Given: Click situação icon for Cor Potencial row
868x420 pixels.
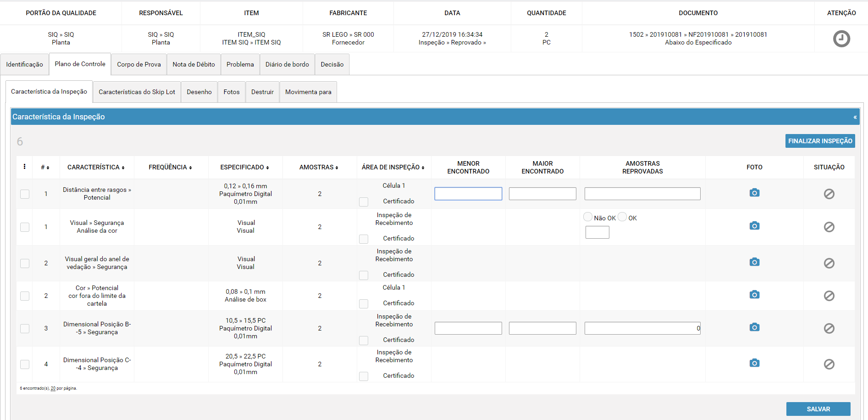Looking at the screenshot, I should click(829, 296).
